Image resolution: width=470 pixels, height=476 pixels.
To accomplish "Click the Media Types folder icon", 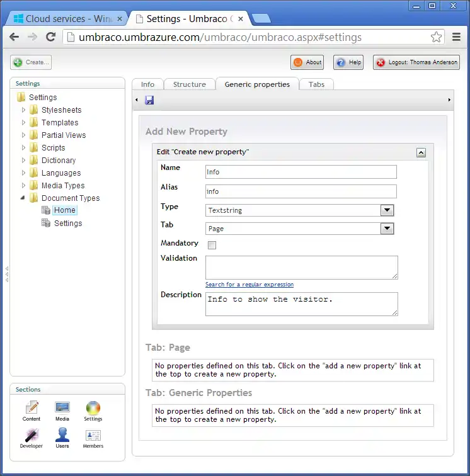I will click(34, 186).
